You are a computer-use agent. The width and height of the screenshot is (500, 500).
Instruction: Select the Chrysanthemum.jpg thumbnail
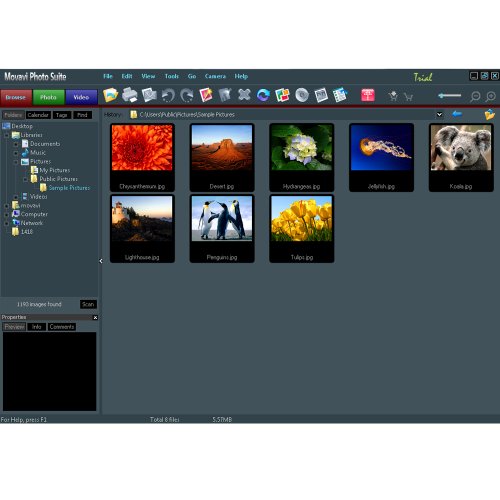point(142,157)
